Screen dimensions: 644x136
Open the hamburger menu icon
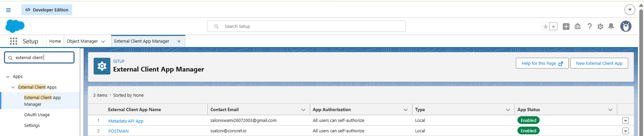(8, 10)
